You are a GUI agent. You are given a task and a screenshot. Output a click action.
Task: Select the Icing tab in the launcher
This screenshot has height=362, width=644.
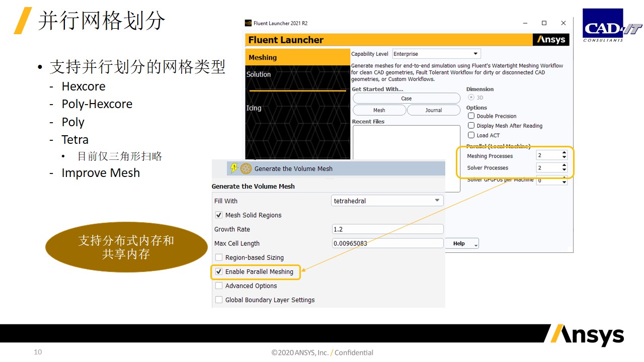pos(254,108)
